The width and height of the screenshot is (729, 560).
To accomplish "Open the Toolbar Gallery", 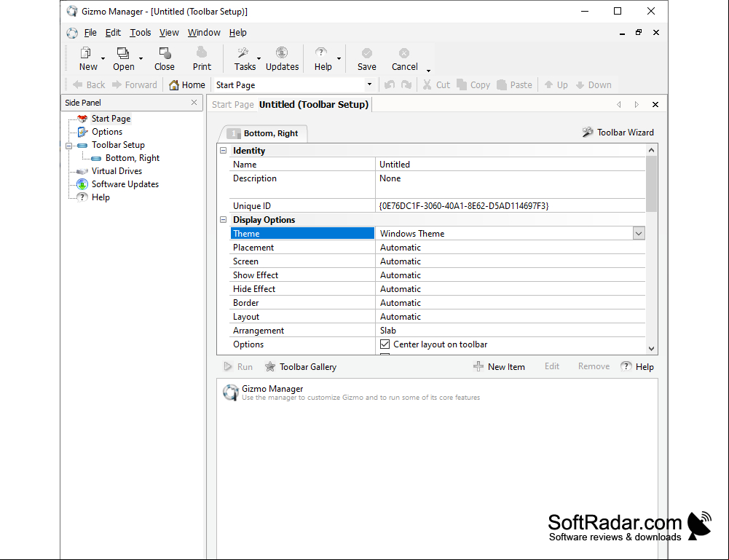I will 300,367.
